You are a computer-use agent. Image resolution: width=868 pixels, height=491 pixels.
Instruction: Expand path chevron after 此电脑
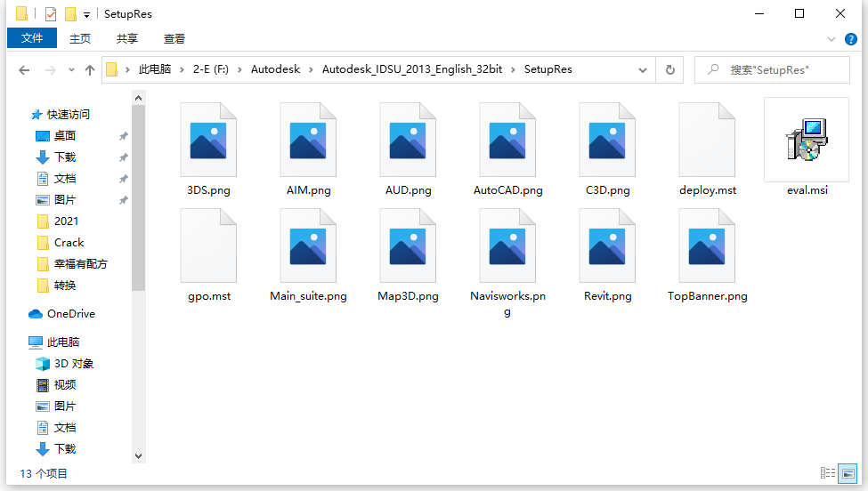[182, 69]
